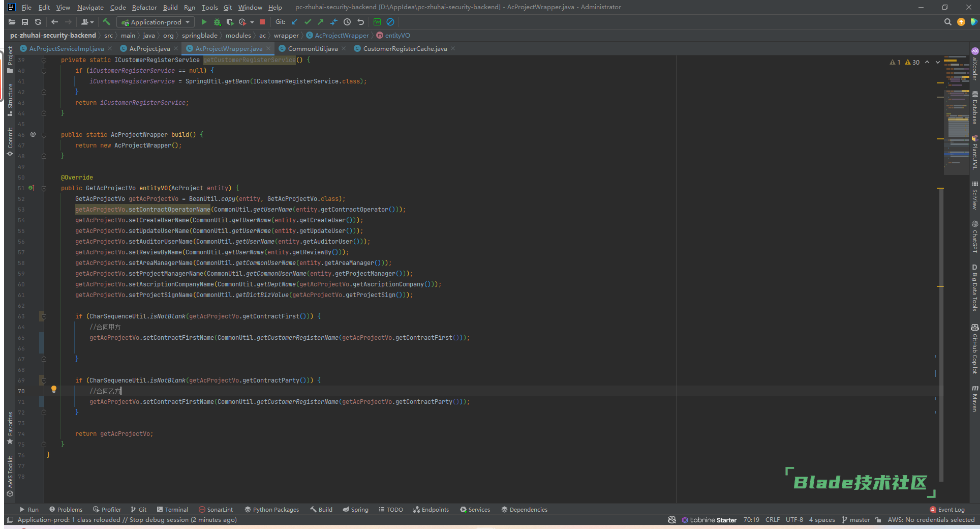Open the Project side panel

coord(10,60)
